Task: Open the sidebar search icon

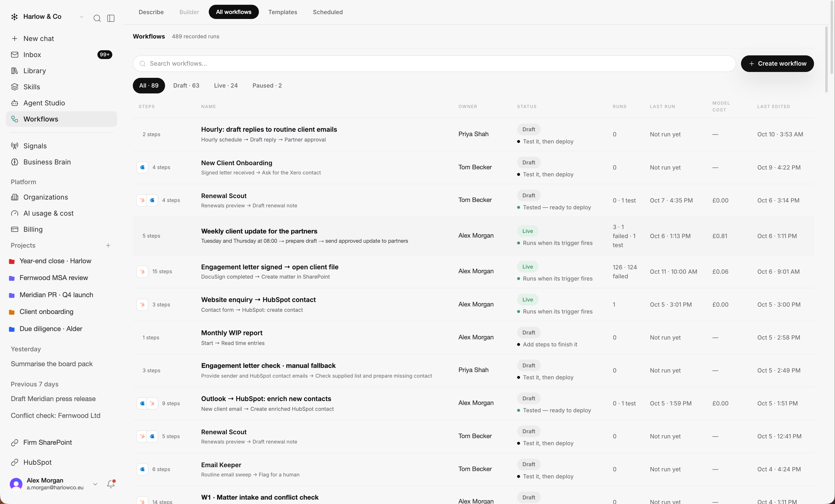Action: pos(97,18)
